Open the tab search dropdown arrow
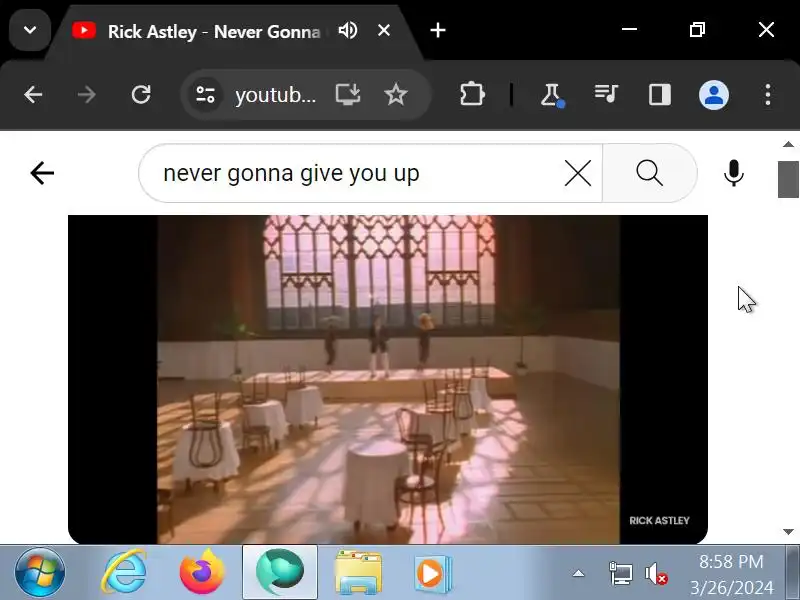Image resolution: width=800 pixels, height=600 pixels. coord(30,30)
